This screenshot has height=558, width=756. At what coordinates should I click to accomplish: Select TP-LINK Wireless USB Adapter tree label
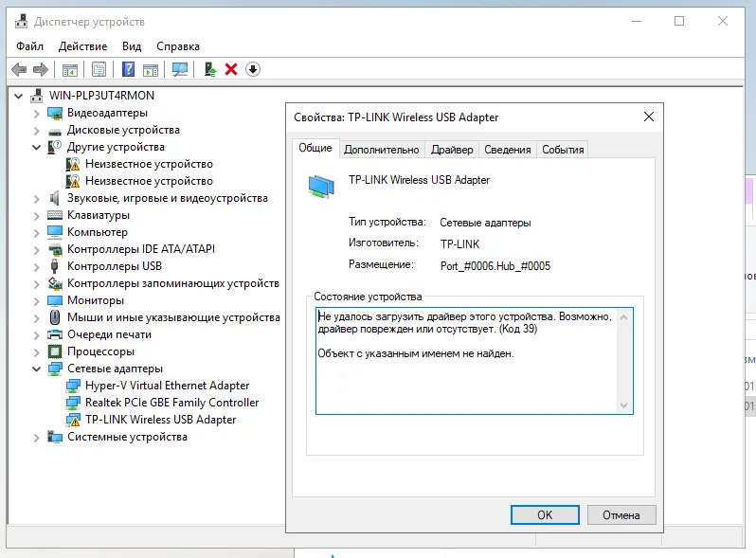coord(160,420)
